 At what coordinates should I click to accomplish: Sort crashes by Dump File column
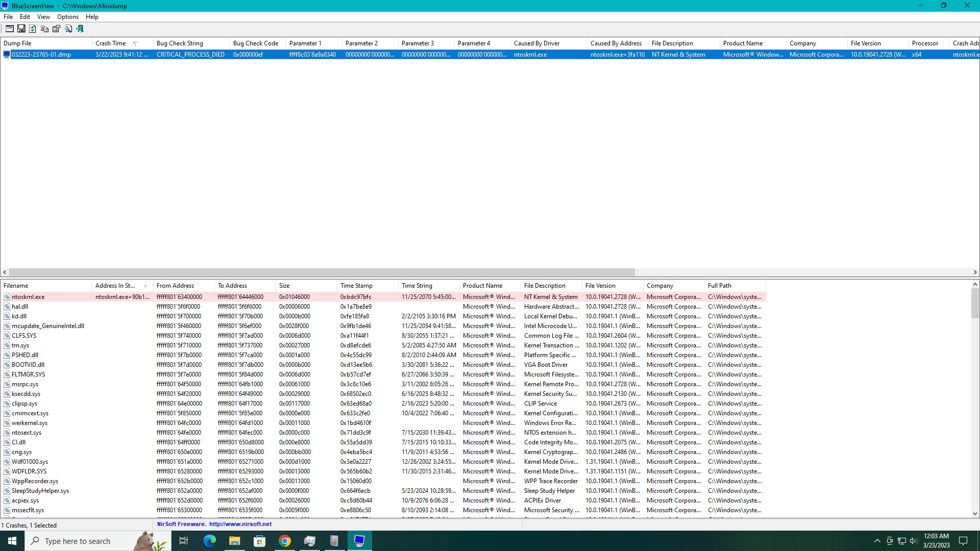[x=46, y=43]
